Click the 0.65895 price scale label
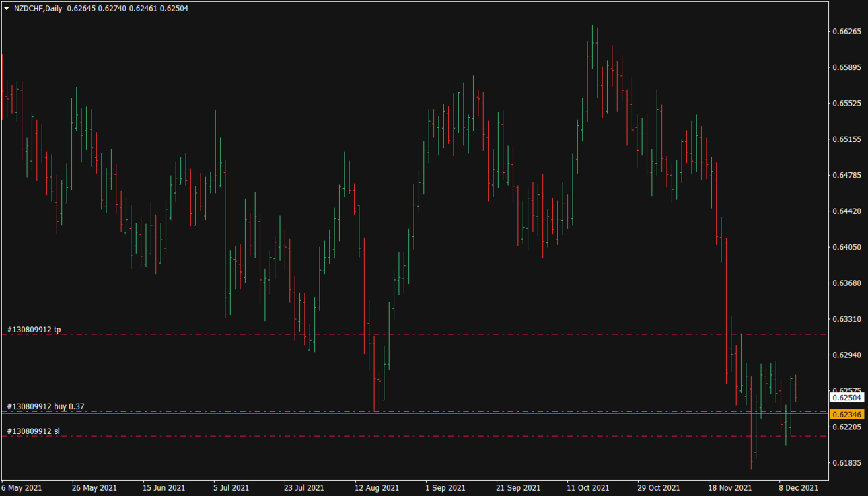 [847, 67]
